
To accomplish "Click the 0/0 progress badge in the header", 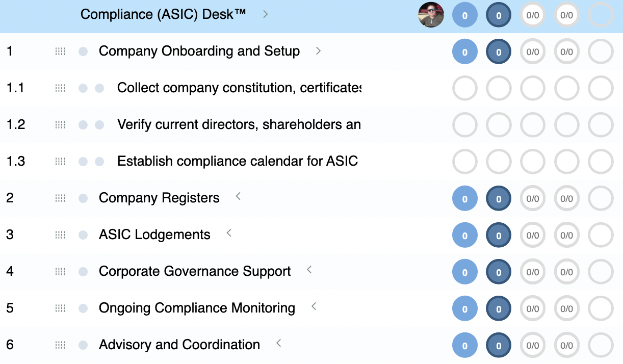I will [x=532, y=15].
